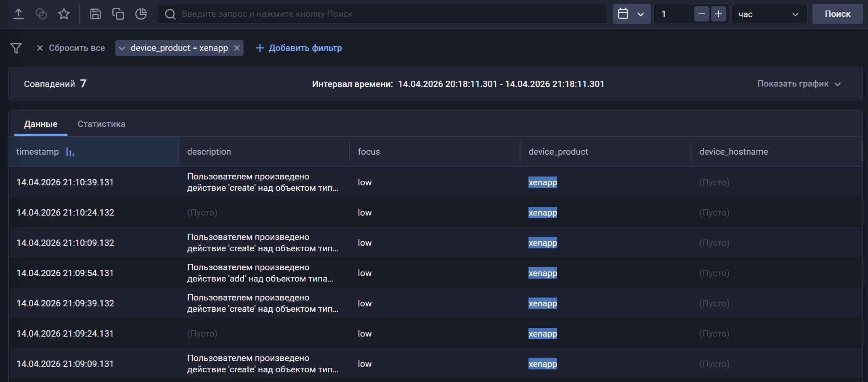
Task: Click the Интервал времени date range text
Action: pyautogui.click(x=458, y=84)
